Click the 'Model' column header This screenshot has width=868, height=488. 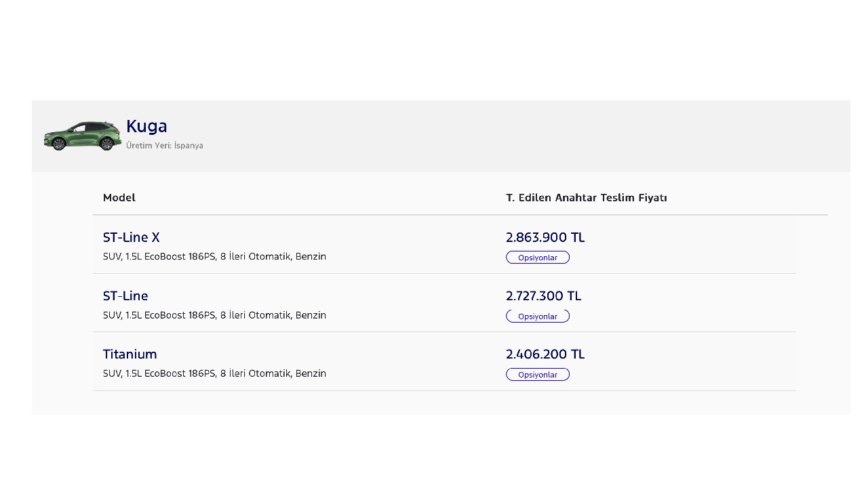pos(119,198)
